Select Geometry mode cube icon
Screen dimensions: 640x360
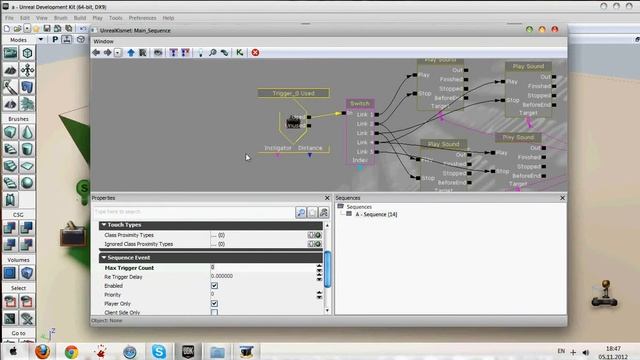27,53
